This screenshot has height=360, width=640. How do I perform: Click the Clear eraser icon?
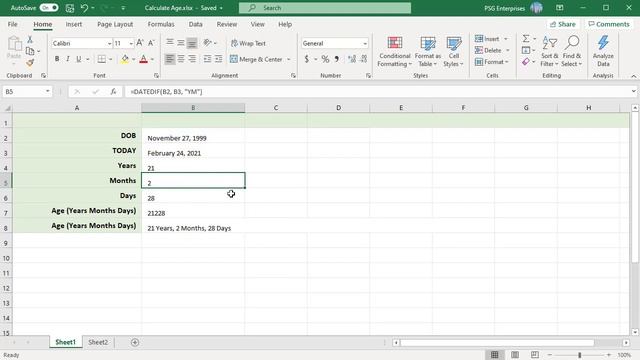pyautogui.click(x=526, y=62)
